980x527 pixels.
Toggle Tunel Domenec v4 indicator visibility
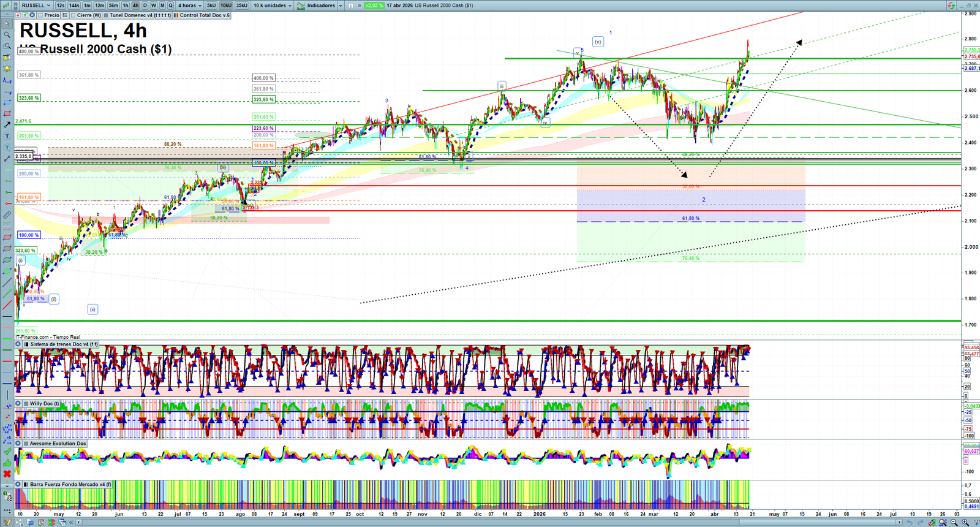105,15
